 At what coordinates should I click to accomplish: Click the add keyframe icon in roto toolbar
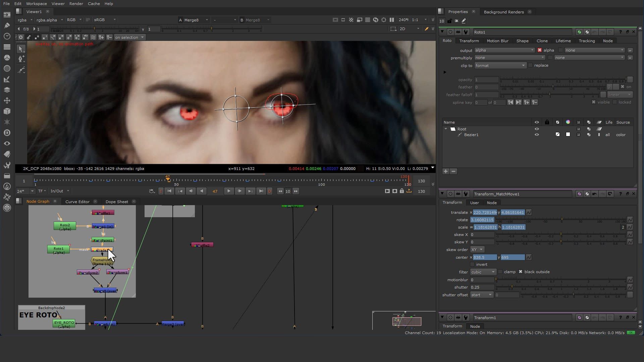click(101, 38)
